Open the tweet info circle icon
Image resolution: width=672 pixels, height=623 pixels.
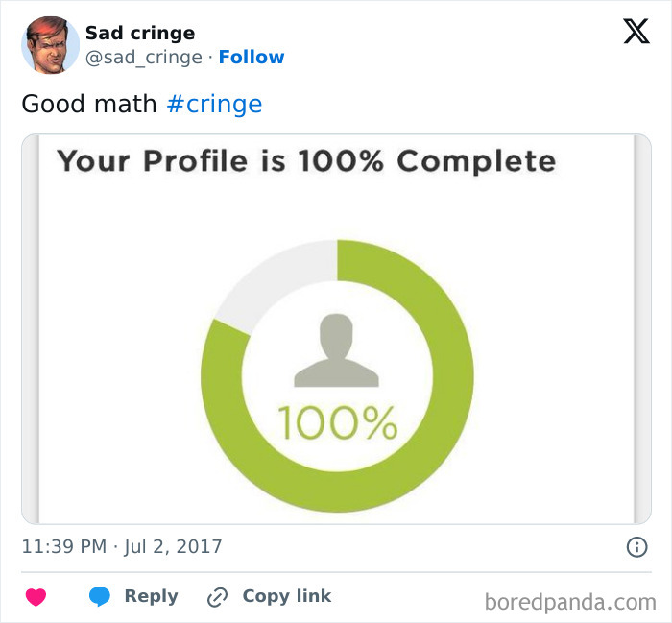point(636,547)
